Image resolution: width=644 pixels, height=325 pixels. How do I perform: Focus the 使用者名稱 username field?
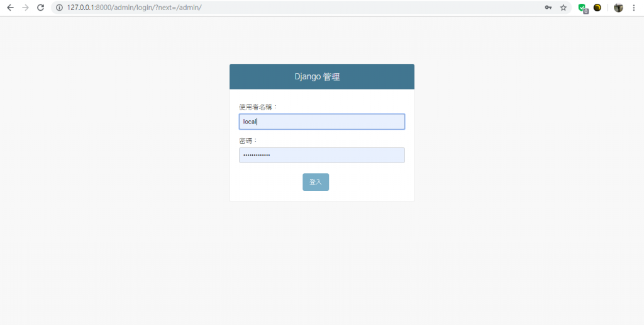[321, 122]
